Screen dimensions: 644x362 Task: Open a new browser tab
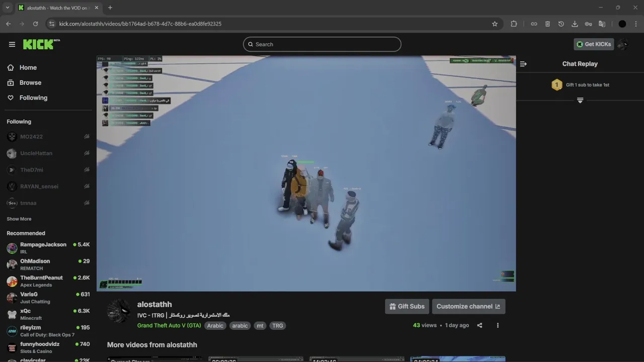click(x=110, y=8)
